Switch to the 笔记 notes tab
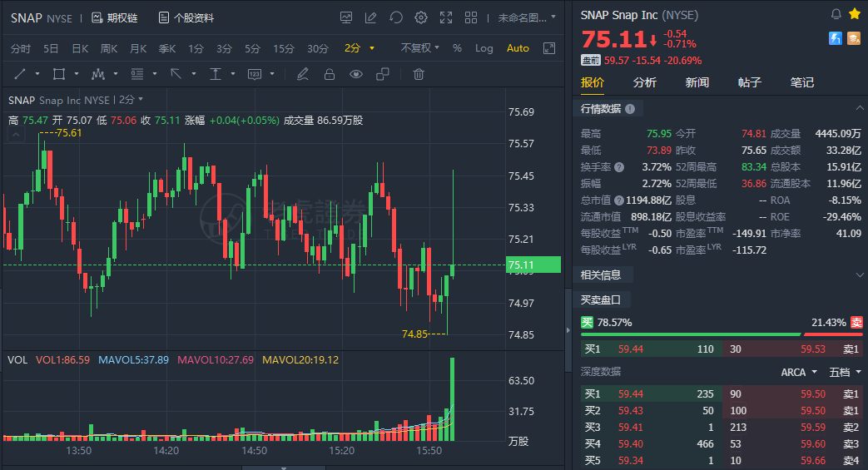The image size is (868, 470). (x=801, y=82)
